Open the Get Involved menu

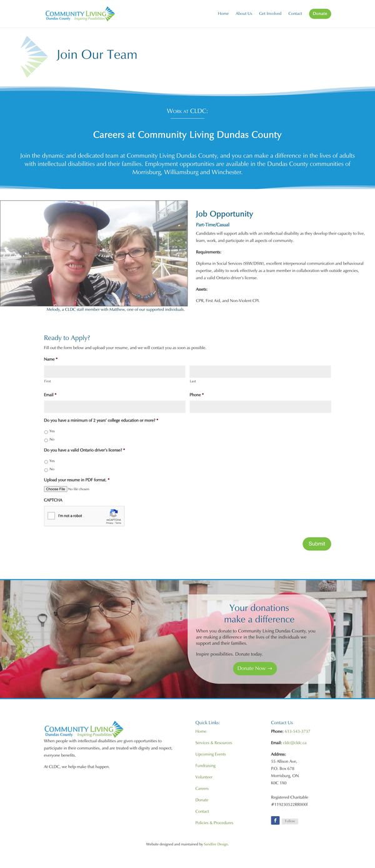point(270,14)
